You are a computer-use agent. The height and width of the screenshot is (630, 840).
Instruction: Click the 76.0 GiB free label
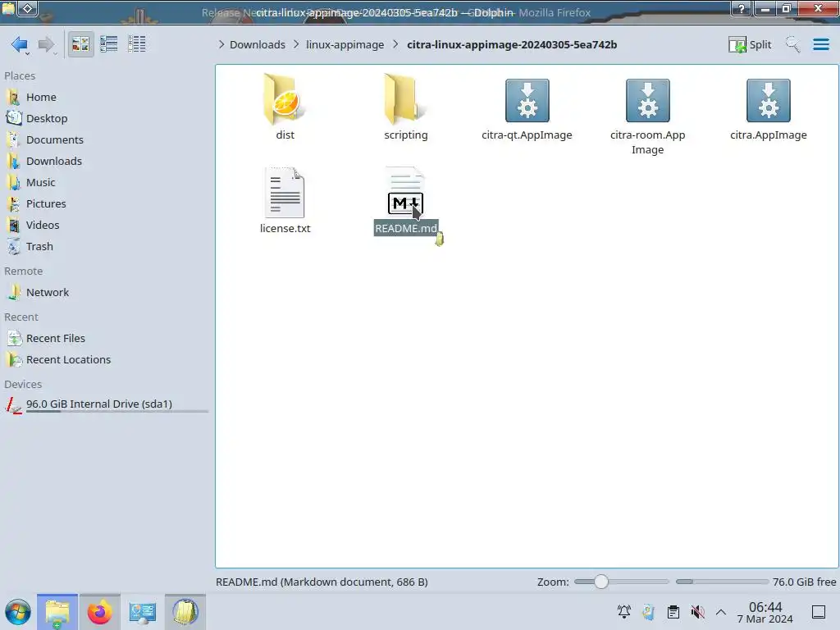pos(804,582)
